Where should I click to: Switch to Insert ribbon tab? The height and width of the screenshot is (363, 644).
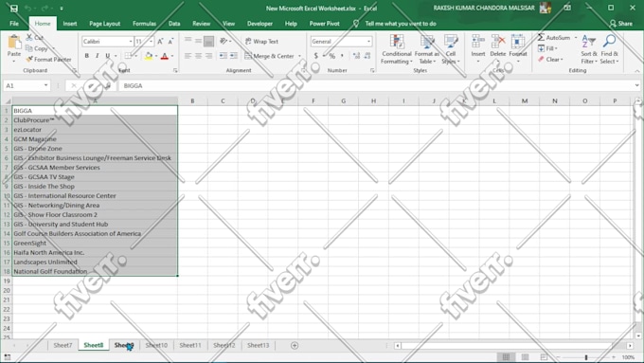click(70, 24)
